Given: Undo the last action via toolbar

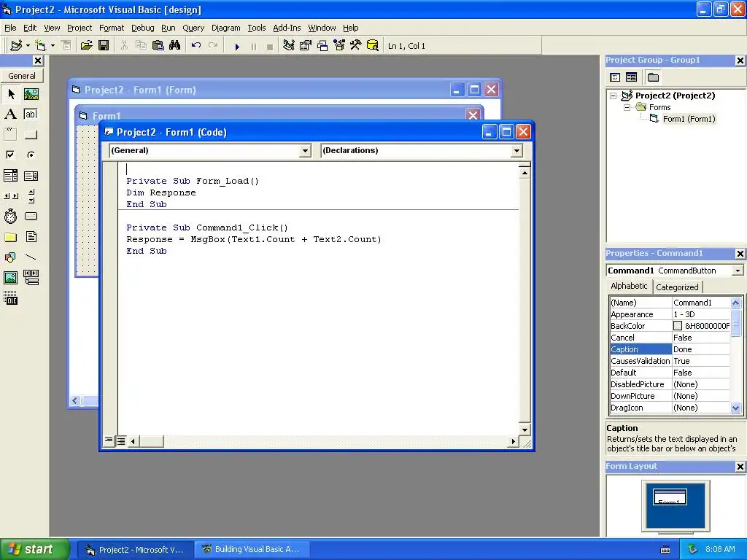Looking at the screenshot, I should point(196,46).
